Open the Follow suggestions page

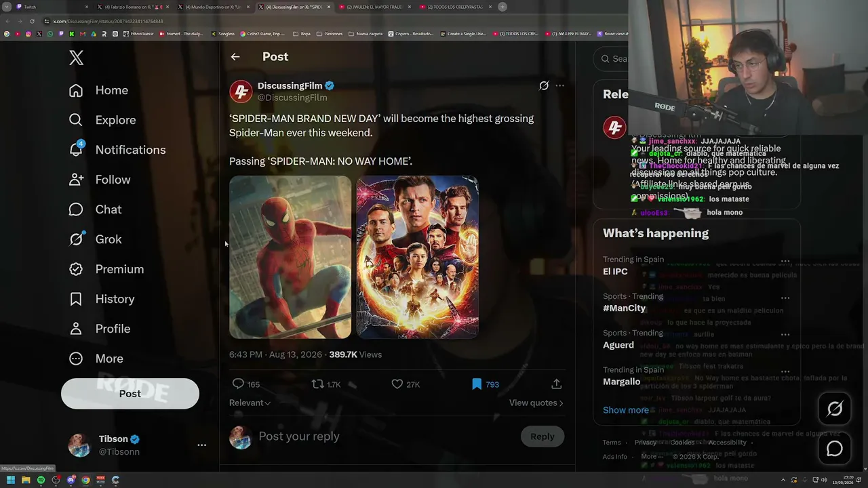(100, 180)
